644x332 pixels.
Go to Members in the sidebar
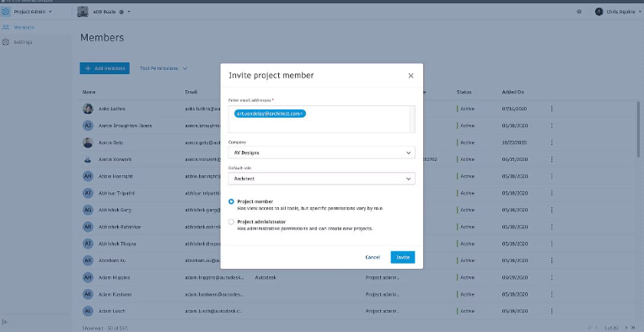pyautogui.click(x=24, y=28)
